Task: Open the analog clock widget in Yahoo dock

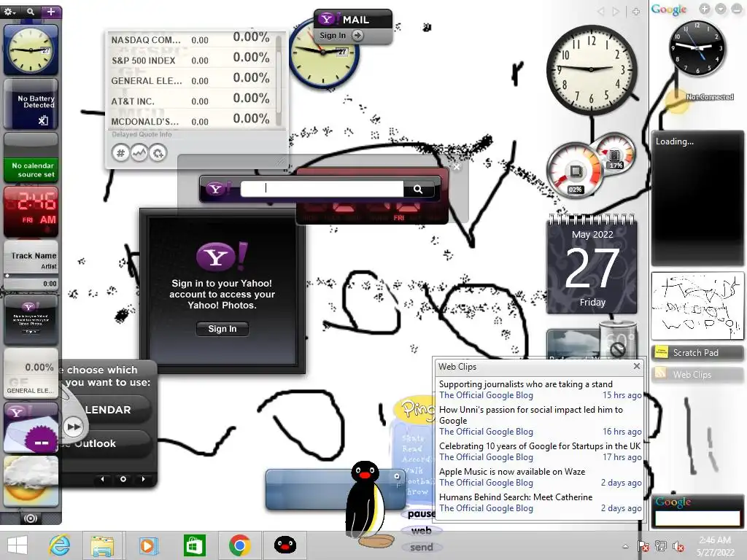Action: [31, 50]
